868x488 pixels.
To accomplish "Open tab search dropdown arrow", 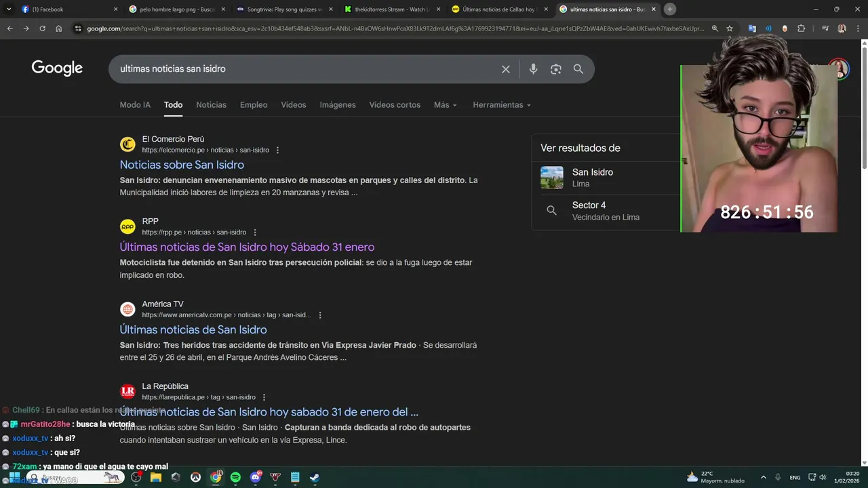I will click(x=9, y=9).
